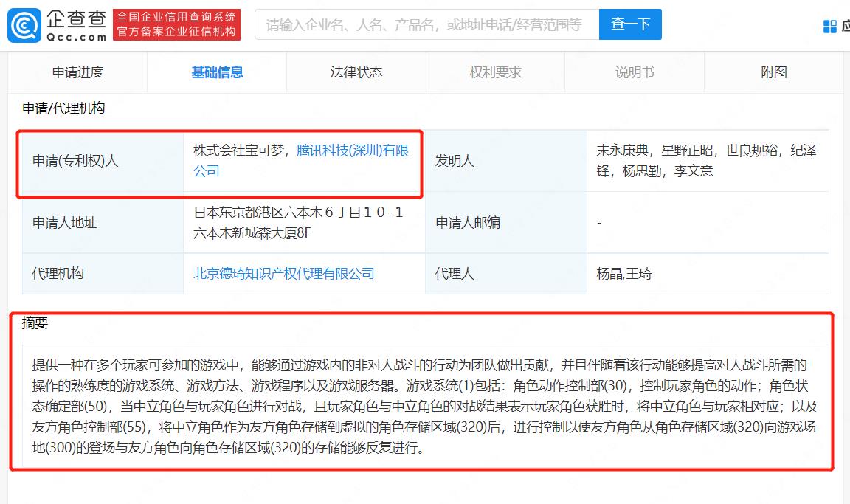Switch to the 附图 tab
The width and height of the screenshot is (850, 504).
coord(774,72)
